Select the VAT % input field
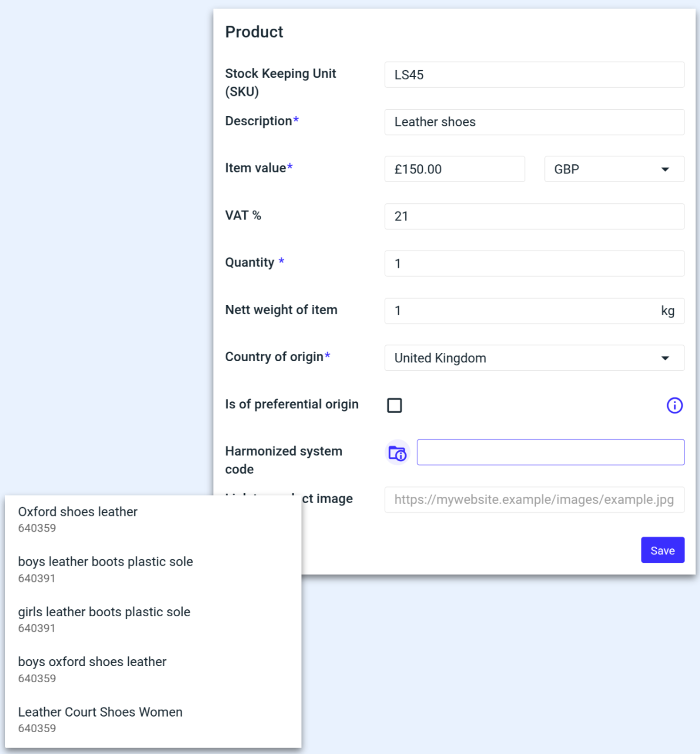 point(533,216)
